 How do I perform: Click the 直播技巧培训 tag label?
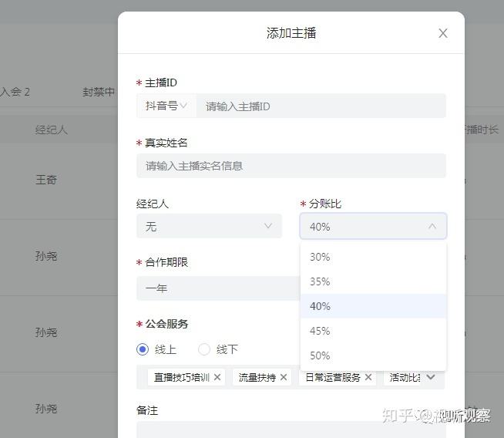[182, 377]
